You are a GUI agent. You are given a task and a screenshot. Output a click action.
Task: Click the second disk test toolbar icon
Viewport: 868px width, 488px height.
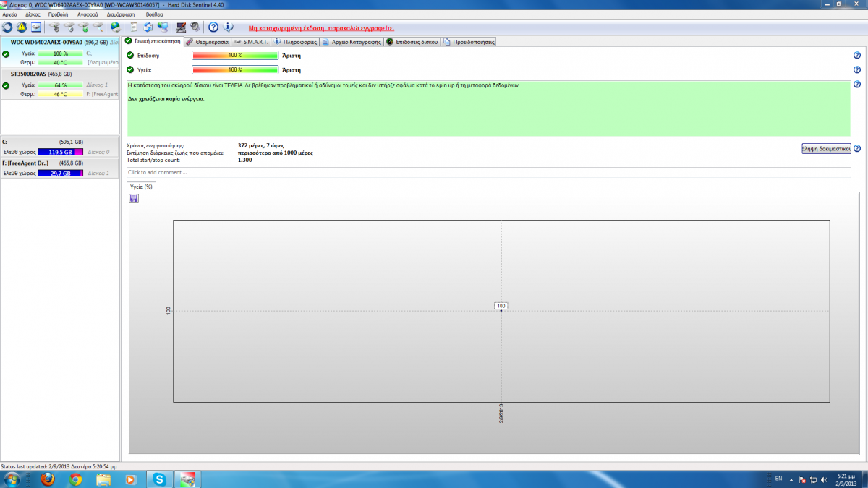point(69,27)
